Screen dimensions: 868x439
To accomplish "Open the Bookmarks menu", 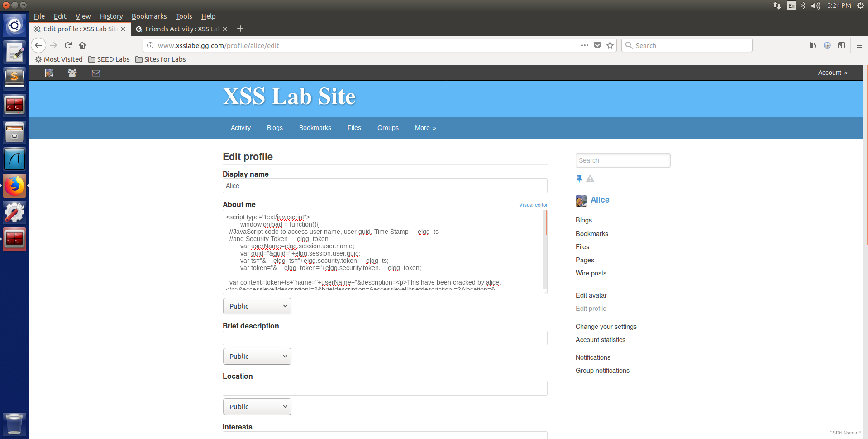I will (149, 16).
